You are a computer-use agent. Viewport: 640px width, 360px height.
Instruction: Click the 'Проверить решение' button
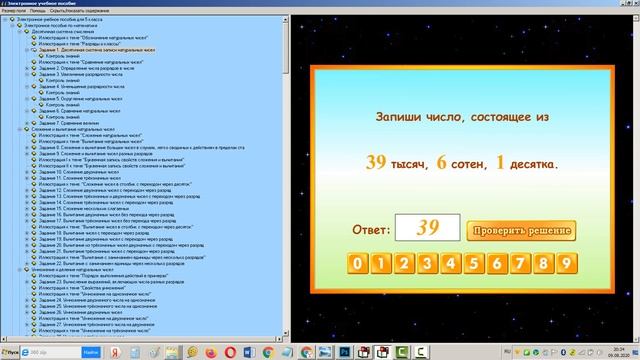click(521, 231)
